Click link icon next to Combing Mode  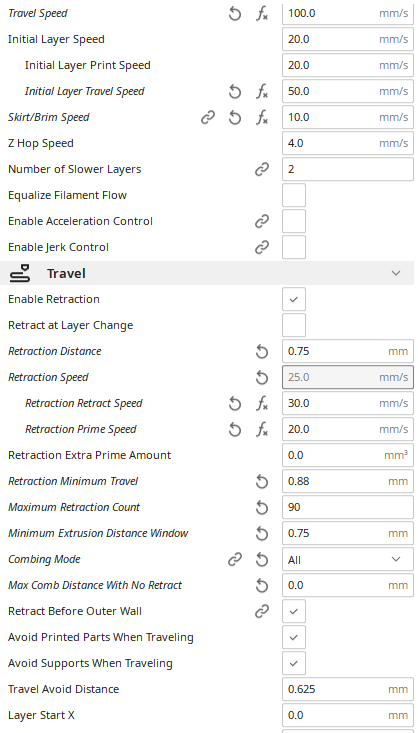pyautogui.click(x=235, y=560)
